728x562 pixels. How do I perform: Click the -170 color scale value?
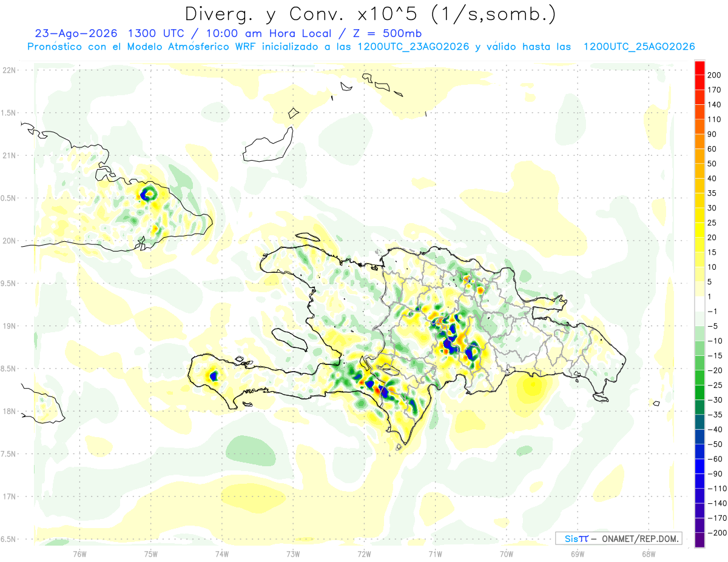point(716,518)
